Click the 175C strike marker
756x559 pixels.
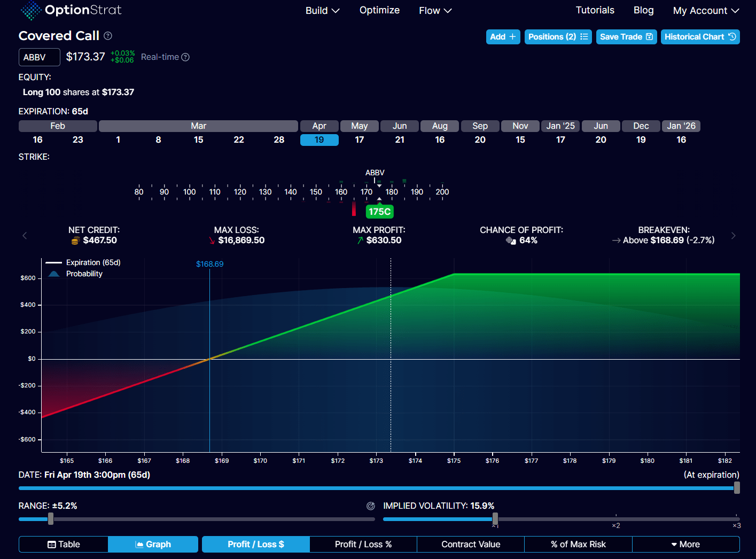(379, 212)
